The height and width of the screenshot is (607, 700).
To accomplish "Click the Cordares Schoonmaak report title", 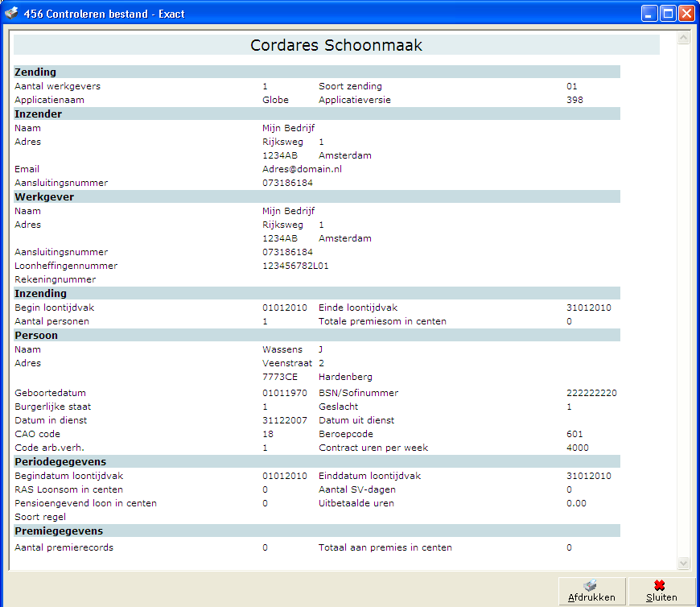I will [336, 45].
